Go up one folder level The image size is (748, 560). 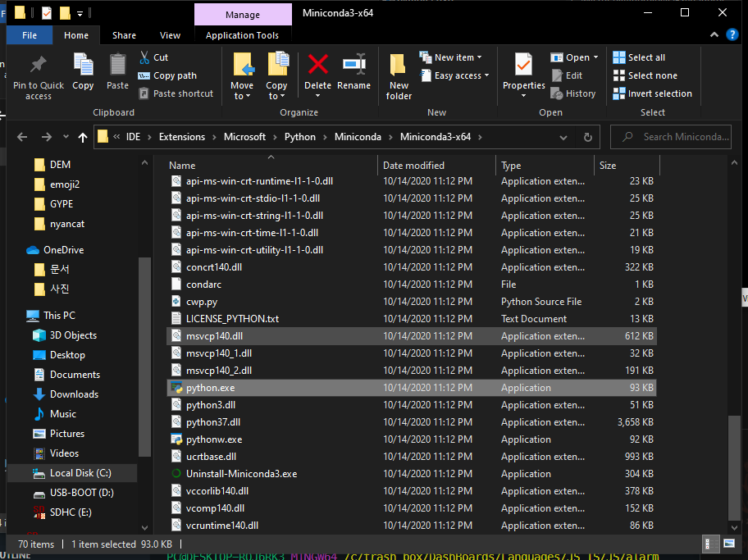83,138
